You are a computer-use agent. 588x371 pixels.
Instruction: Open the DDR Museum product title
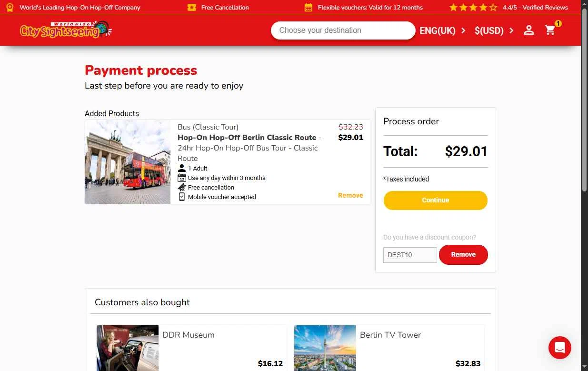click(x=189, y=335)
